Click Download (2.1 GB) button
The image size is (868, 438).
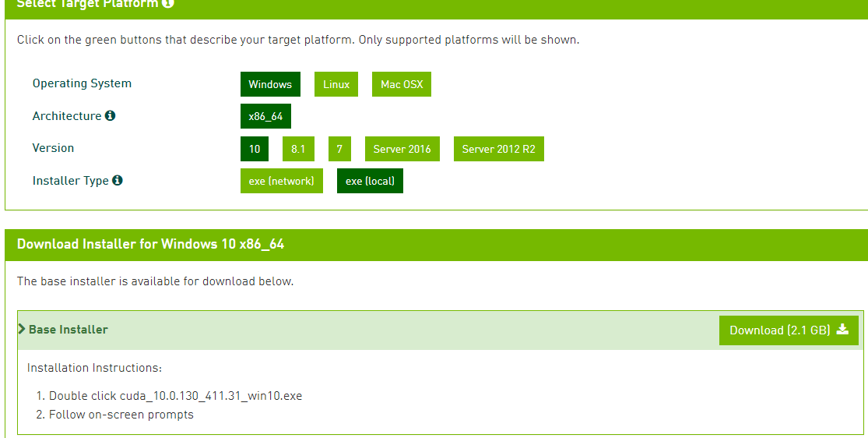point(788,330)
